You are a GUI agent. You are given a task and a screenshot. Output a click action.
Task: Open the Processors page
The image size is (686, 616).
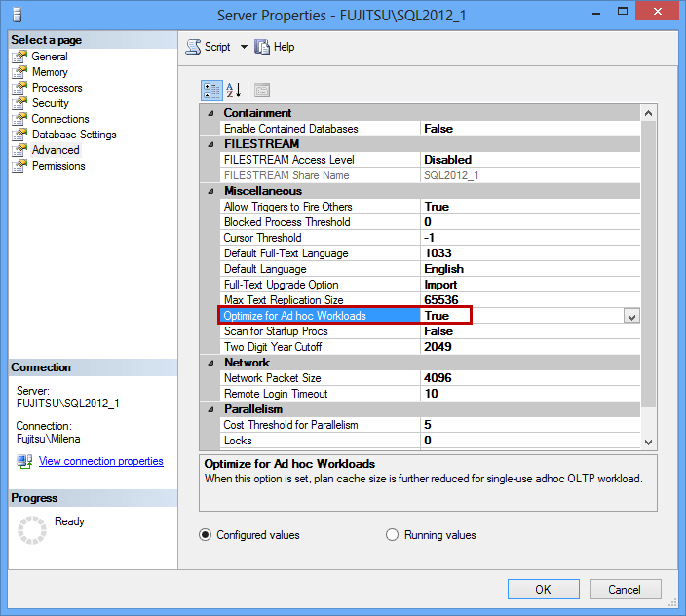coord(57,88)
